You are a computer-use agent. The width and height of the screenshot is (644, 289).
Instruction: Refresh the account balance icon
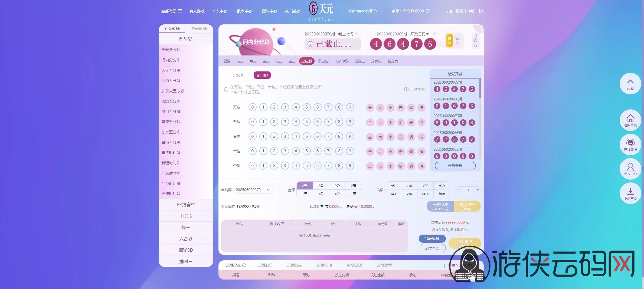pyautogui.click(x=427, y=11)
